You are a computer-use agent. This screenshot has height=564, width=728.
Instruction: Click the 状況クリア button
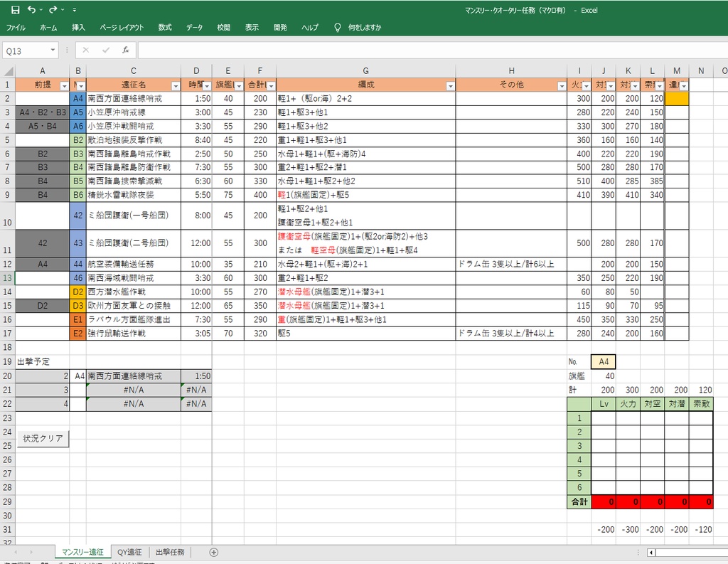coord(43,438)
